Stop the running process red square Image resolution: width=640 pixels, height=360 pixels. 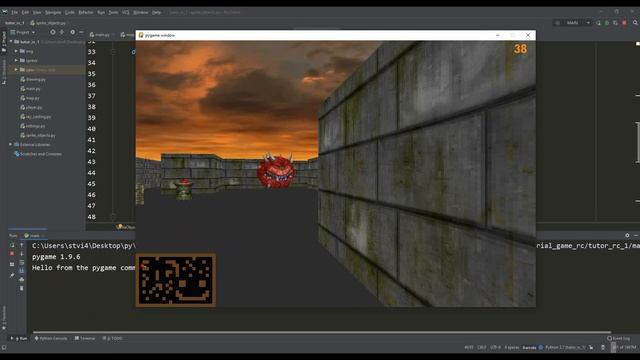(x=12, y=253)
